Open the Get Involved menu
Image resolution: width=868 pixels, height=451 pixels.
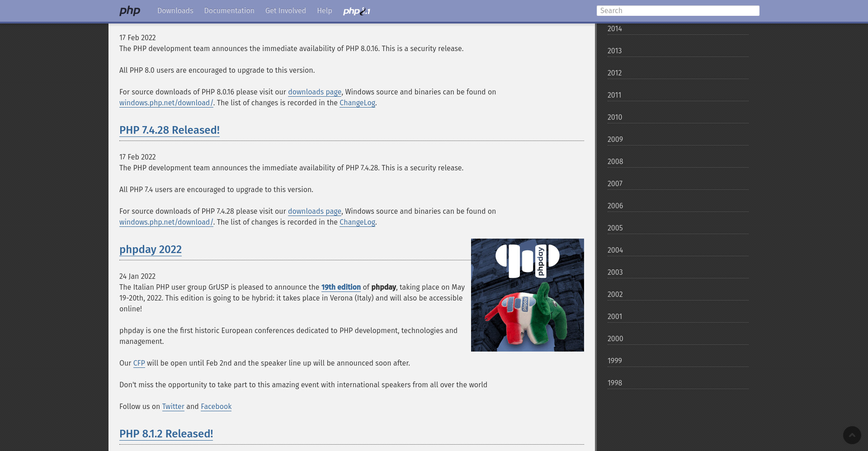click(x=286, y=11)
